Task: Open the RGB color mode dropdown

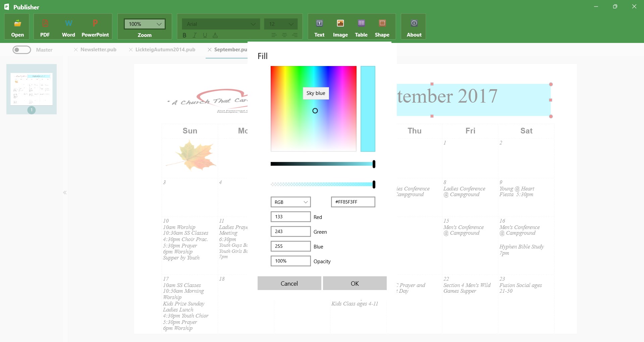Action: [x=290, y=202]
